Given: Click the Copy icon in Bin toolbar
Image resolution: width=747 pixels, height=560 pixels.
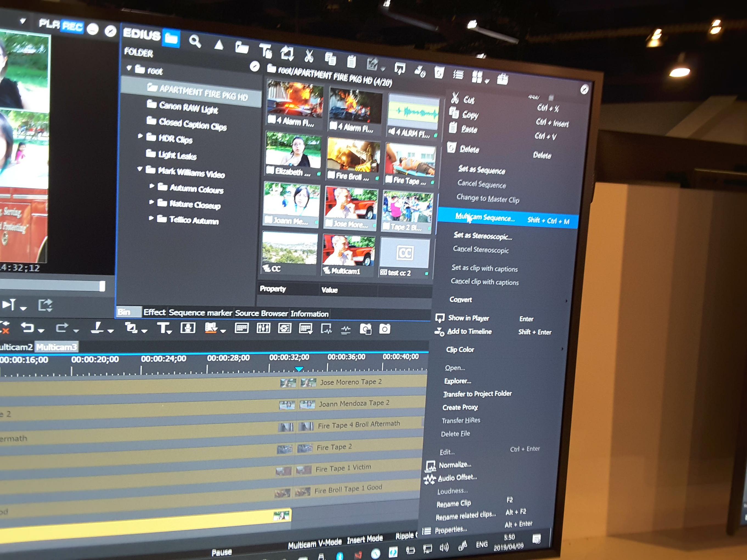Looking at the screenshot, I should point(330,59).
